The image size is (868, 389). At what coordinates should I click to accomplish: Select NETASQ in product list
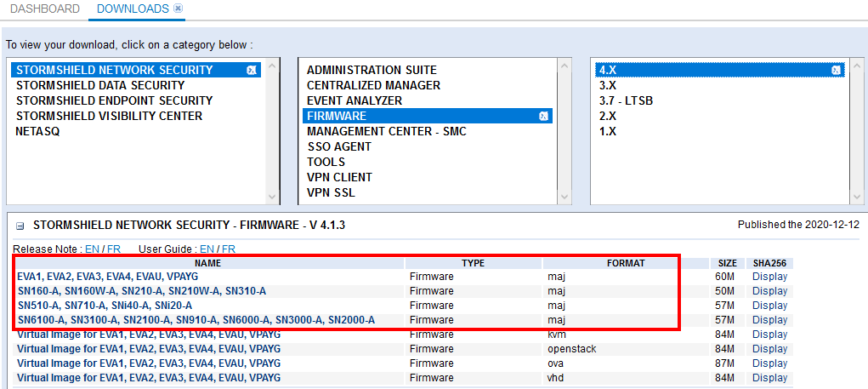pyautogui.click(x=37, y=131)
